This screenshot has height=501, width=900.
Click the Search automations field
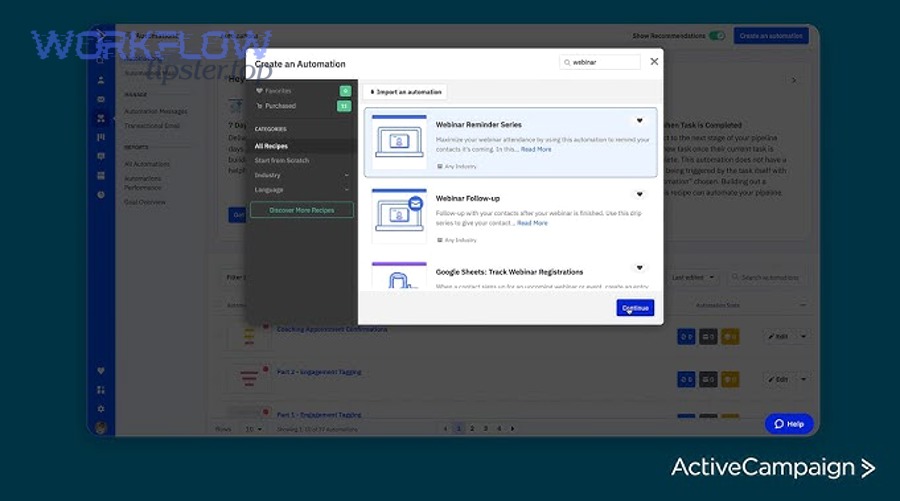(x=767, y=277)
